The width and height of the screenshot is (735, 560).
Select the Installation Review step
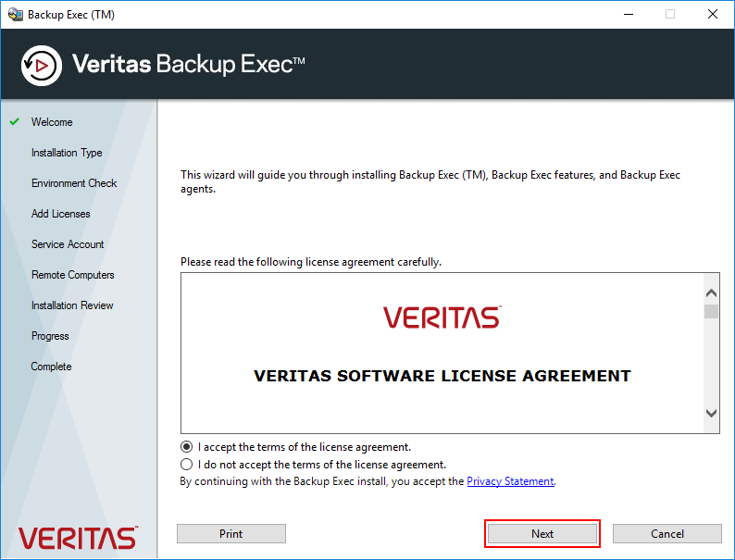(72, 305)
